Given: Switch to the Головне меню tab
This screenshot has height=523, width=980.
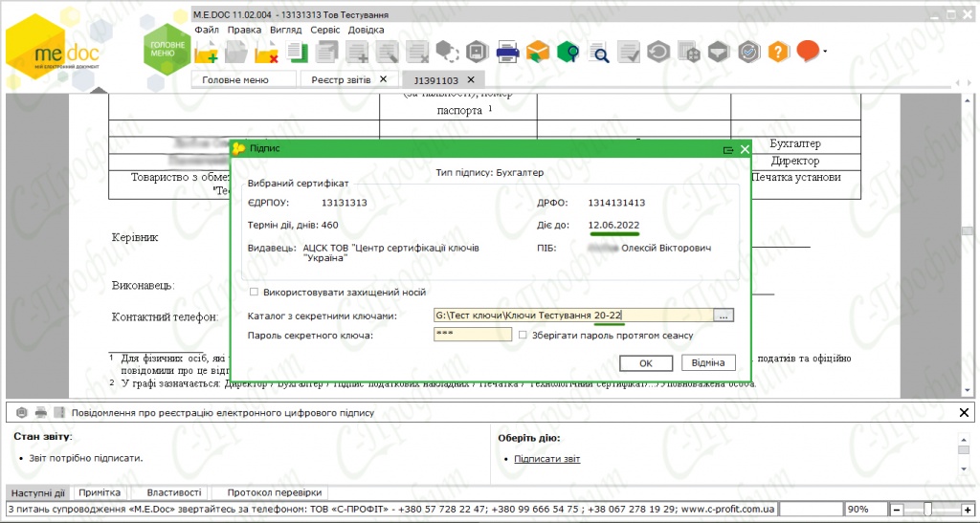Looking at the screenshot, I should tap(244, 80).
